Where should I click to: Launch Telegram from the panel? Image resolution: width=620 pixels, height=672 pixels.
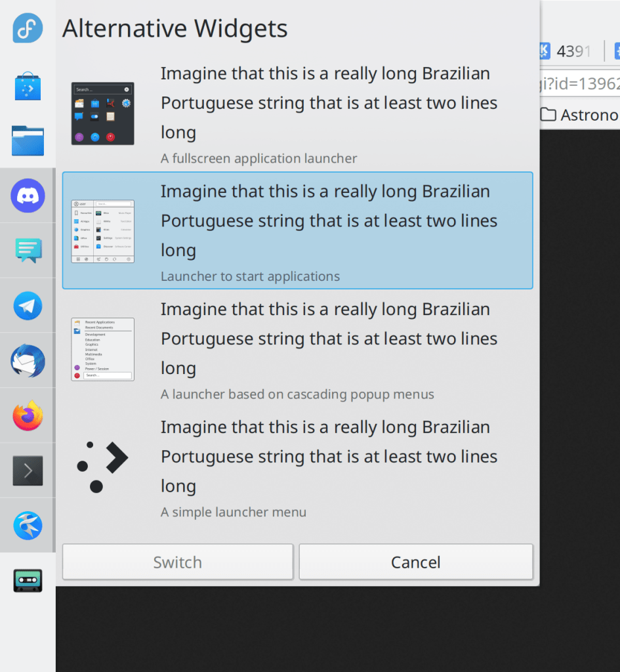click(28, 305)
